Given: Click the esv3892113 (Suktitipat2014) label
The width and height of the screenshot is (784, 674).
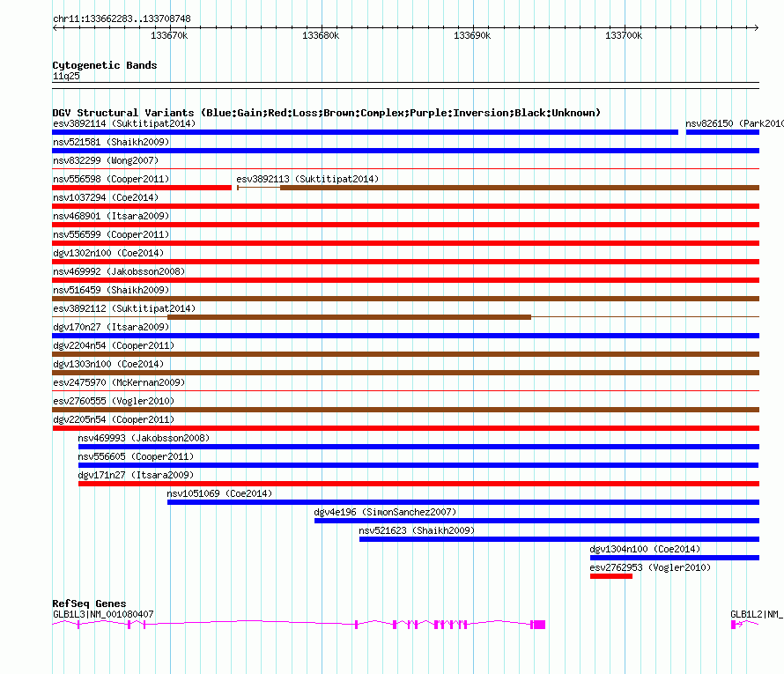Looking at the screenshot, I should 307,179.
